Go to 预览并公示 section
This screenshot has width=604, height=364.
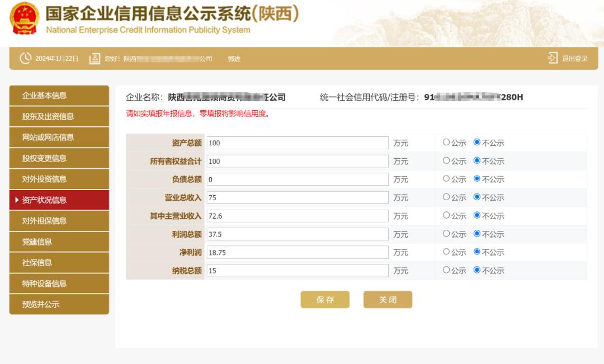pos(59,305)
